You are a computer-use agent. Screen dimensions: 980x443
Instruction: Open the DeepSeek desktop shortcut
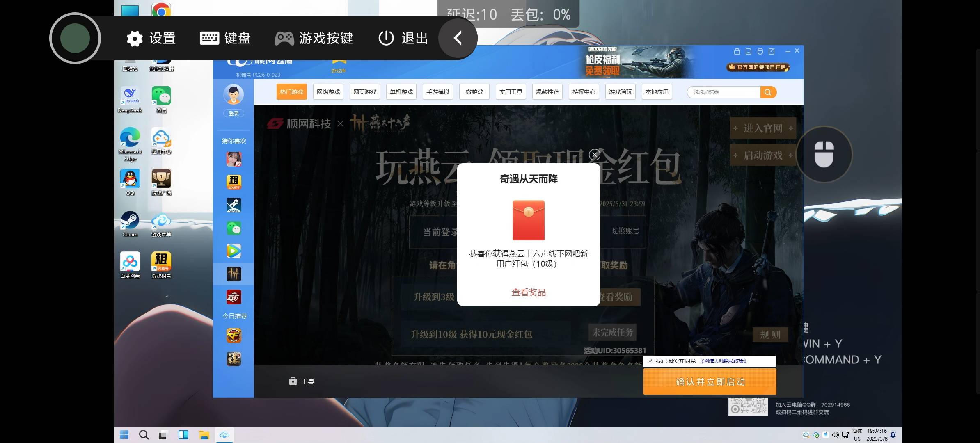click(x=130, y=100)
